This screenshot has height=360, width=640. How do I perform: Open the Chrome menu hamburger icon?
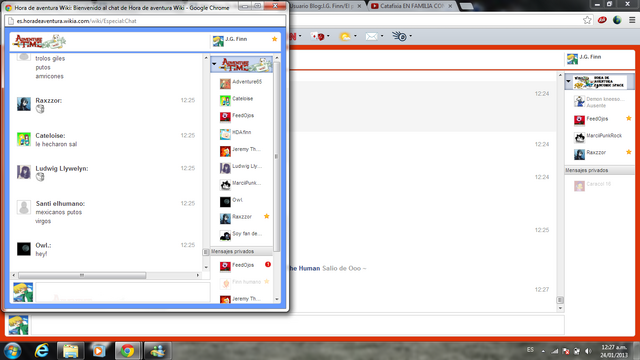click(x=632, y=20)
